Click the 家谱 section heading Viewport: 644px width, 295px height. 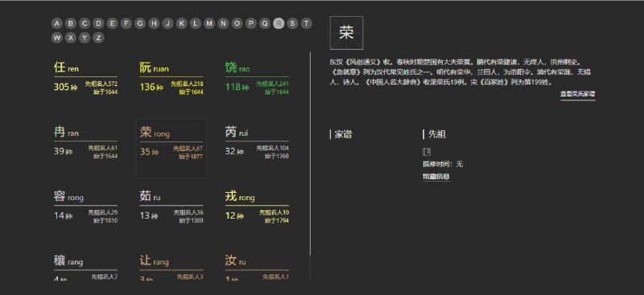point(343,134)
